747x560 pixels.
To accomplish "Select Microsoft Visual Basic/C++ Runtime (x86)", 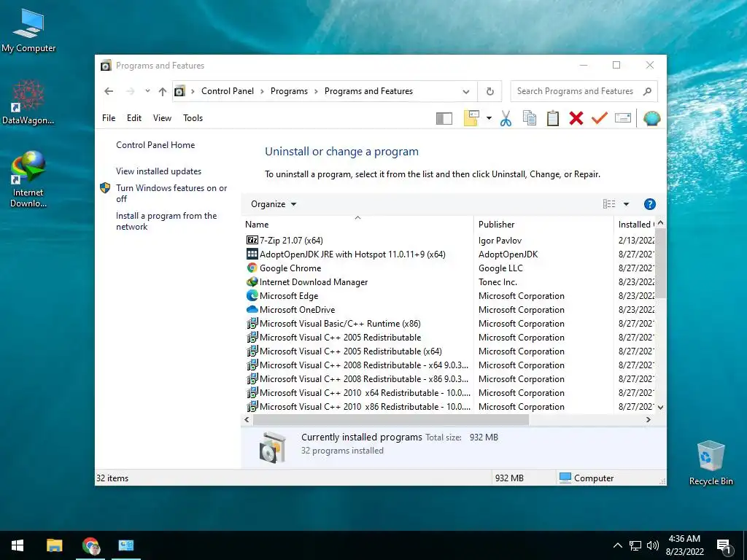I will point(333,323).
